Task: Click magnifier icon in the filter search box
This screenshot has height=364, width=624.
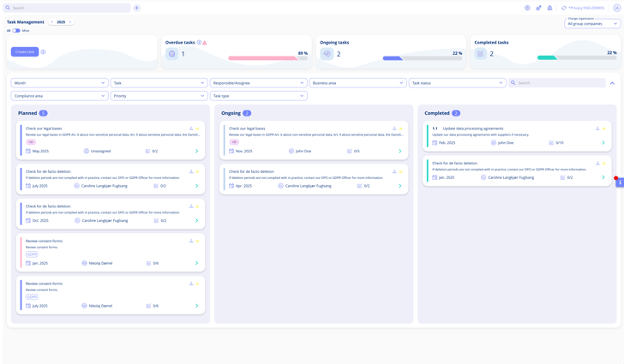Action: [x=513, y=83]
